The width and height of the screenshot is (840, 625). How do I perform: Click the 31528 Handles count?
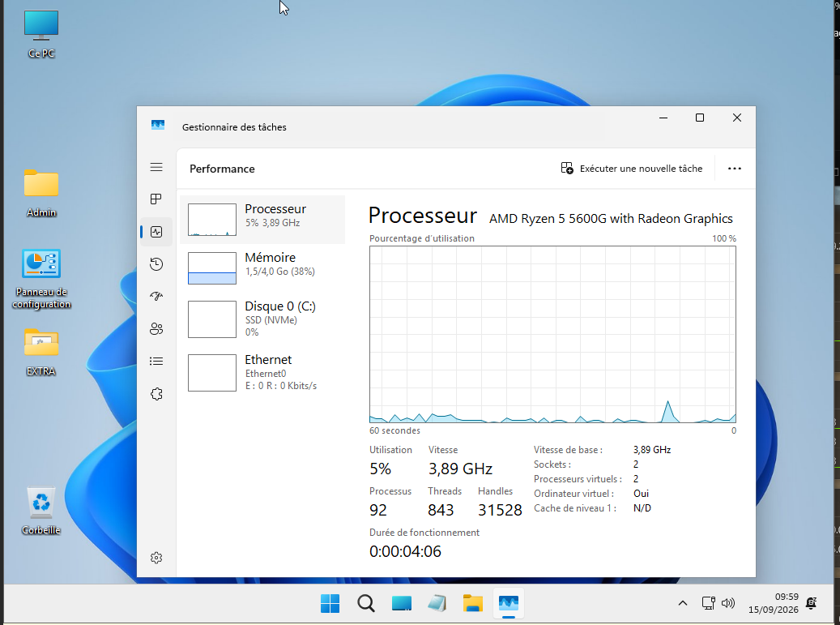click(500, 510)
